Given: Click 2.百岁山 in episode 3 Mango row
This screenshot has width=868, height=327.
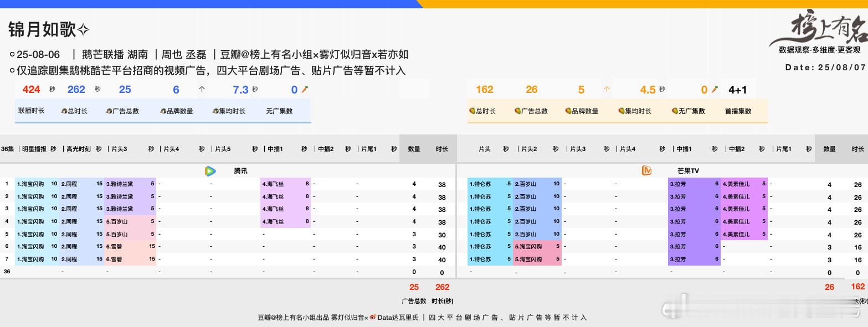Looking at the screenshot, I should point(526,209).
